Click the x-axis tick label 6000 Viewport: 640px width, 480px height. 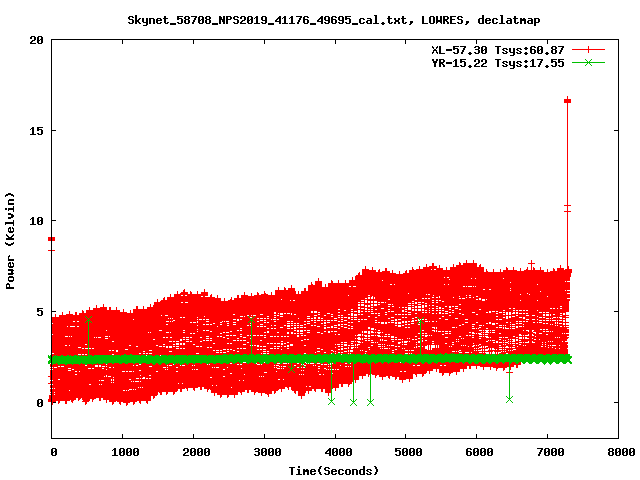pos(479,452)
